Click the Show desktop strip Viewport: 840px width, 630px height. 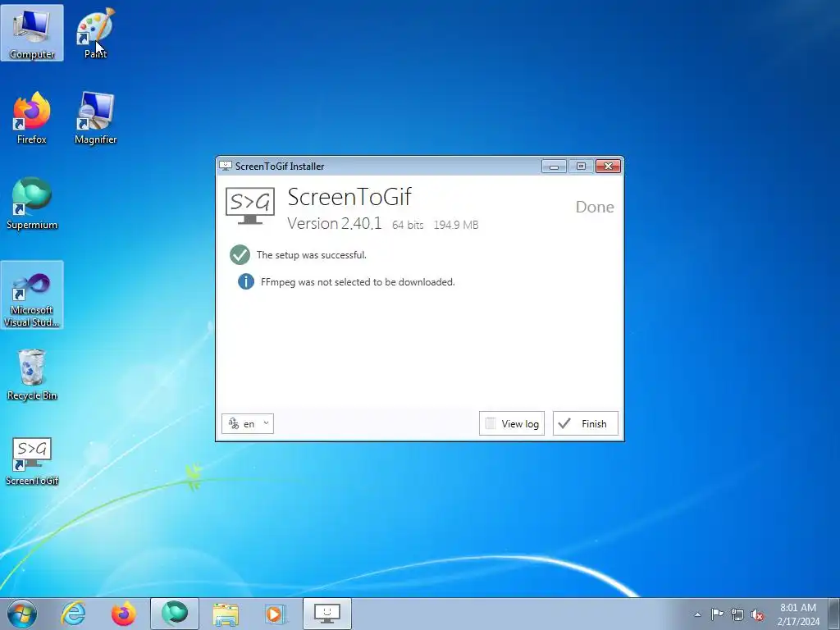pyautogui.click(x=834, y=614)
